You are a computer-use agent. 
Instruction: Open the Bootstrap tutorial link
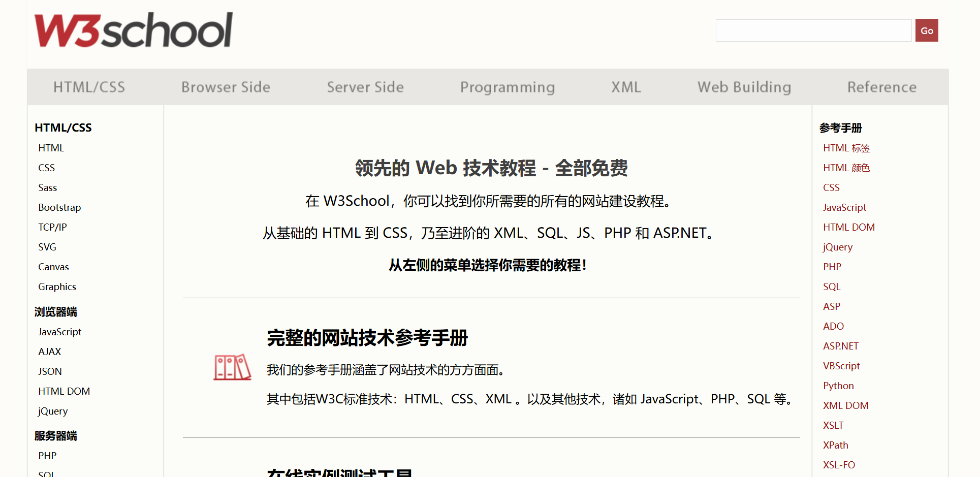click(59, 207)
